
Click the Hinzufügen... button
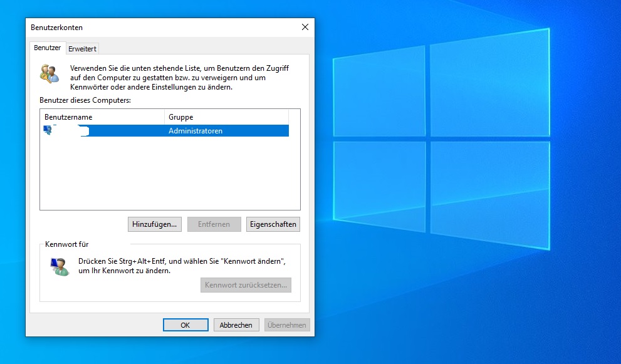(x=154, y=224)
